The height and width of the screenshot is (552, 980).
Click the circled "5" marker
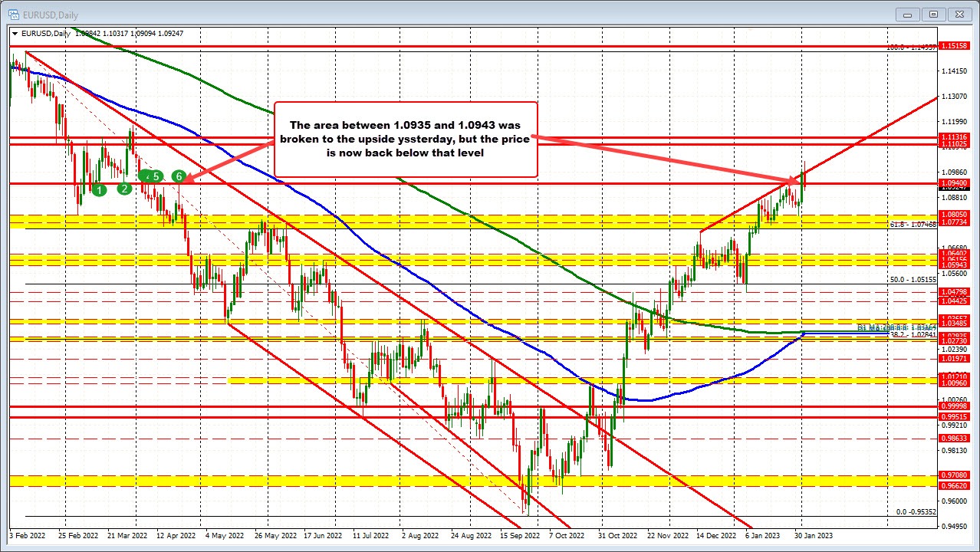(156, 176)
